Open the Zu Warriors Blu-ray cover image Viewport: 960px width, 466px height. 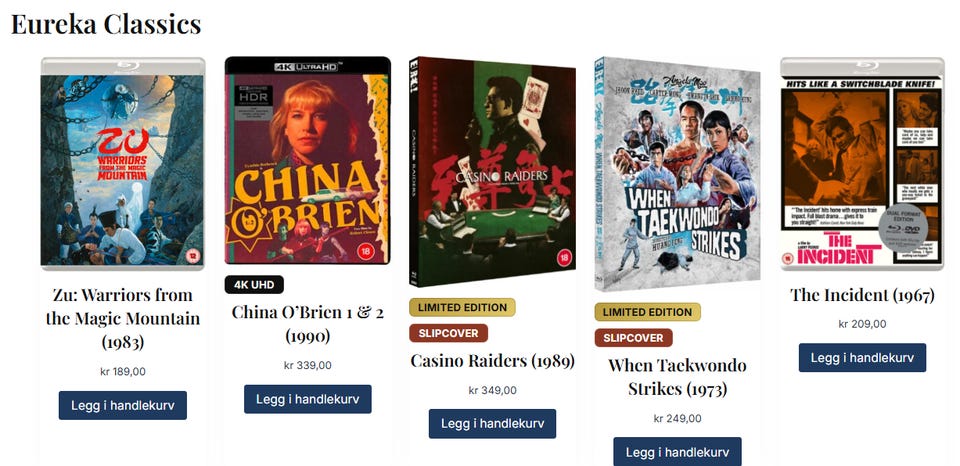coord(123,163)
